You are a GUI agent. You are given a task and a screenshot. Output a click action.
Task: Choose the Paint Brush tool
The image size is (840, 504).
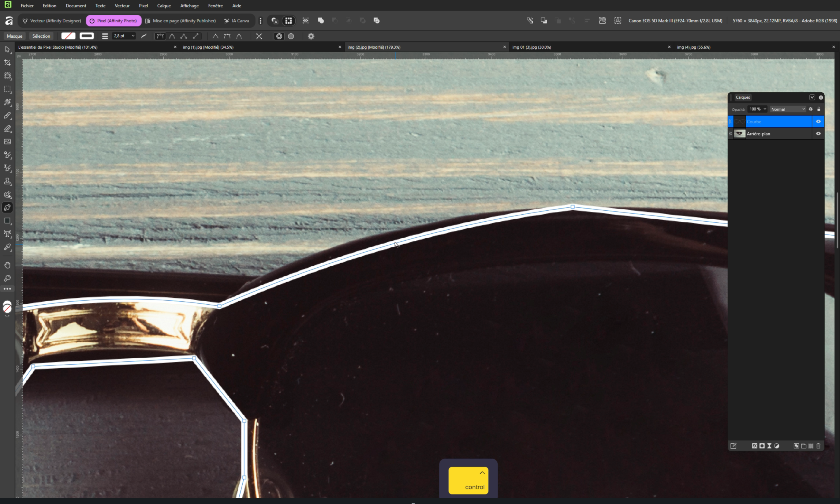click(7, 116)
